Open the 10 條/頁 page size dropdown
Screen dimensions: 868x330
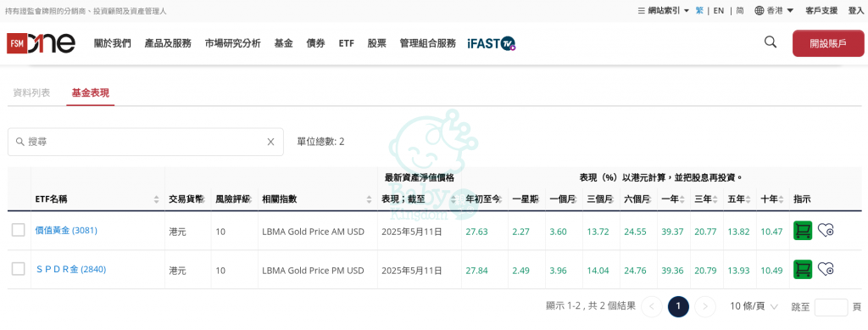pyautogui.click(x=754, y=306)
